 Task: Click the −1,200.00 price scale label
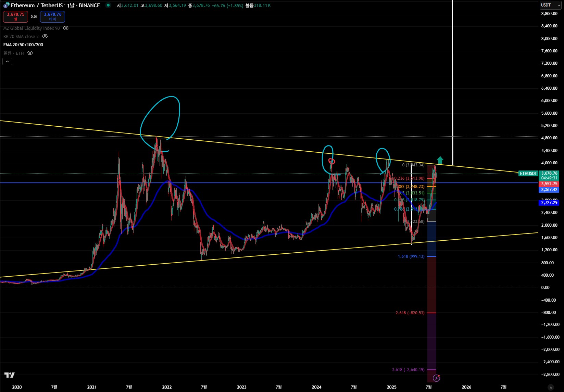[x=550, y=325]
